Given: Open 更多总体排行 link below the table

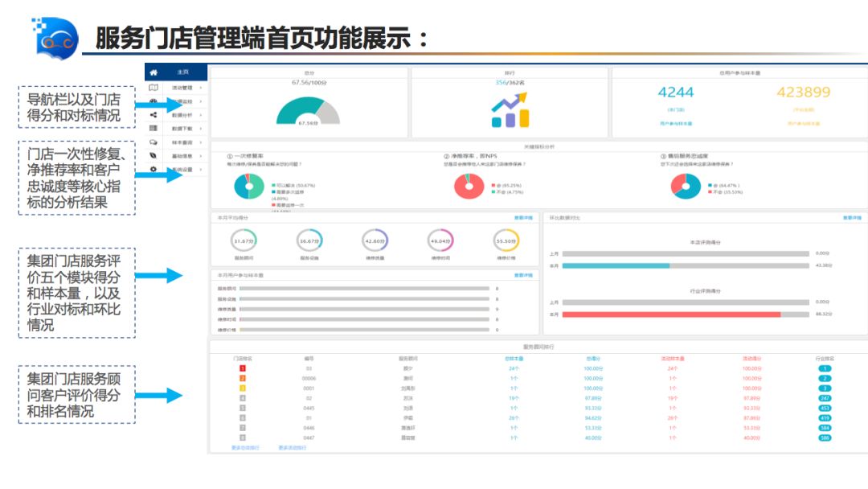Looking at the screenshot, I should coord(245,448).
